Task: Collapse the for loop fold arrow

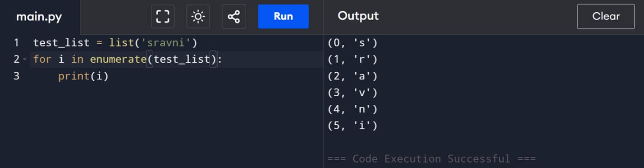Action: coord(25,60)
